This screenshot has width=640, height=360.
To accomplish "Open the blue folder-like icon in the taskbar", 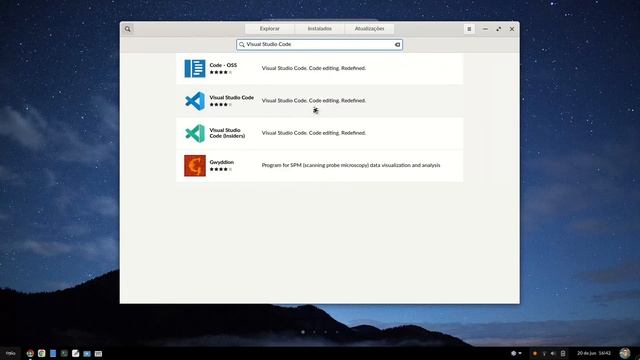I will 87,354.
